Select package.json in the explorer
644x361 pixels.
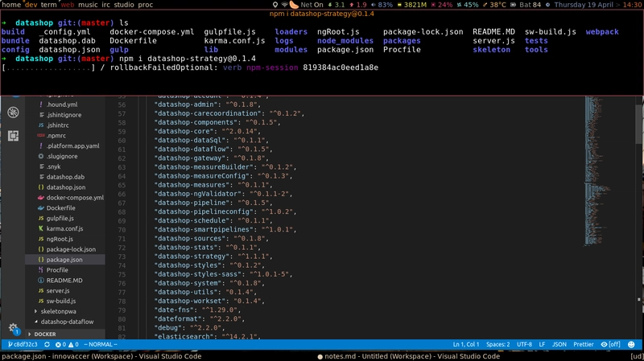tap(64, 260)
